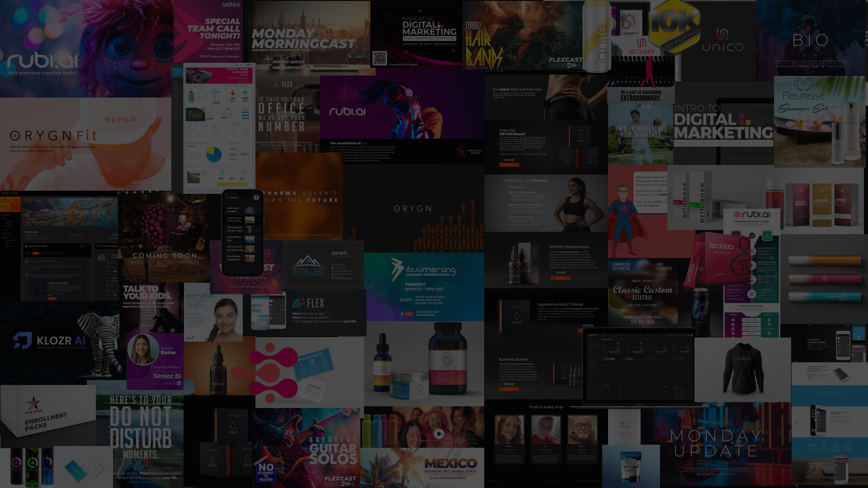This screenshot has width=868, height=488.
Task: Click the Five Star Enrollment Packs star logo
Action: (33, 403)
